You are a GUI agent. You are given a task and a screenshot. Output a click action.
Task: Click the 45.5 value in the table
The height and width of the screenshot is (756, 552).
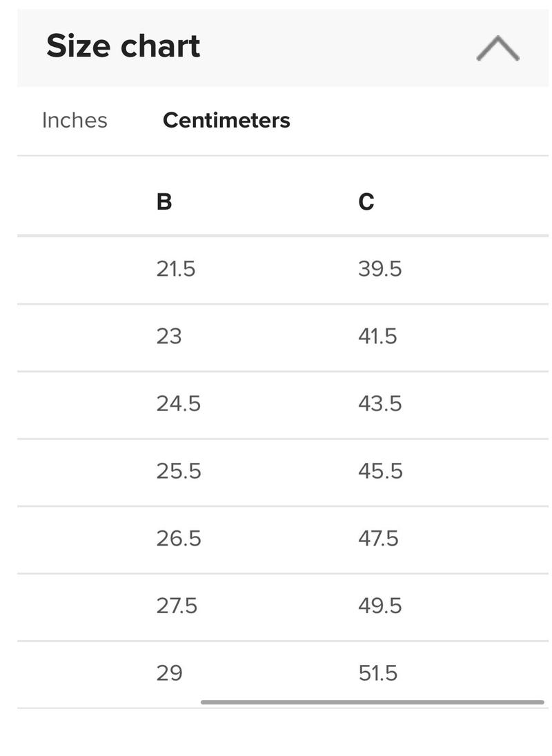coord(380,471)
